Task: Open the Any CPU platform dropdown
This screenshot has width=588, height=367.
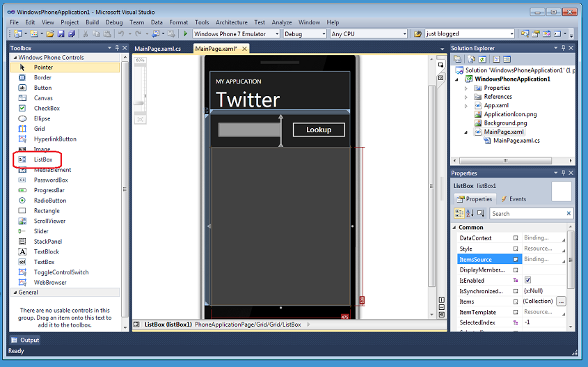Action: (x=404, y=33)
